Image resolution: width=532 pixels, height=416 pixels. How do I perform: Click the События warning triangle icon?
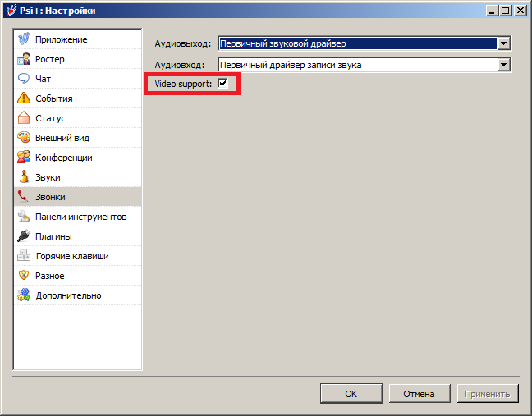point(24,98)
